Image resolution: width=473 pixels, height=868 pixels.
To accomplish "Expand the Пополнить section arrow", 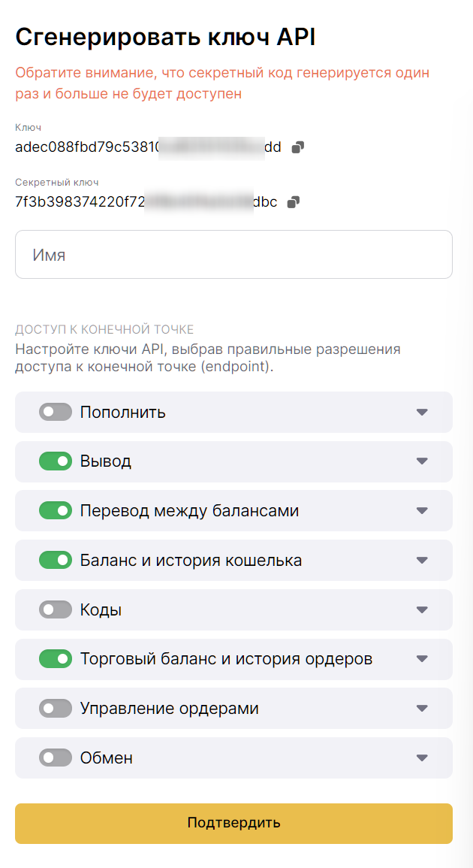I will 422,412.
